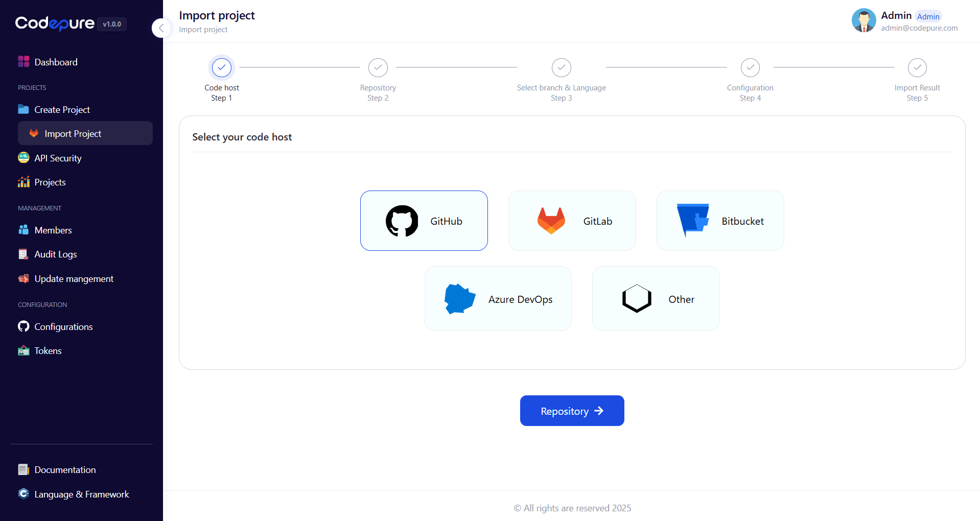Click the Admin role badge

point(928,16)
